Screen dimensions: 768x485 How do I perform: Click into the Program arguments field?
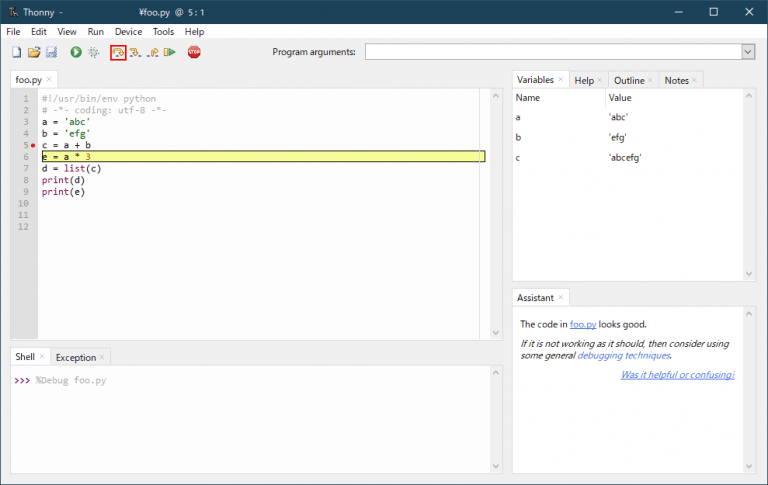[x=552, y=52]
